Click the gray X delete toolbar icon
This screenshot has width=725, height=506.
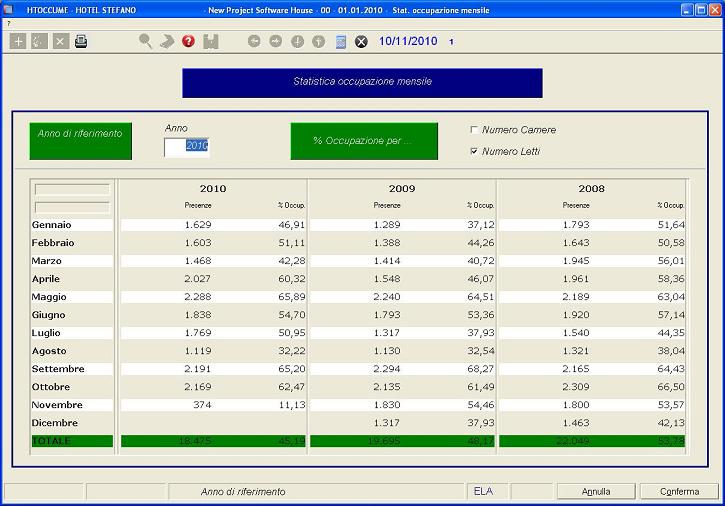[61, 42]
